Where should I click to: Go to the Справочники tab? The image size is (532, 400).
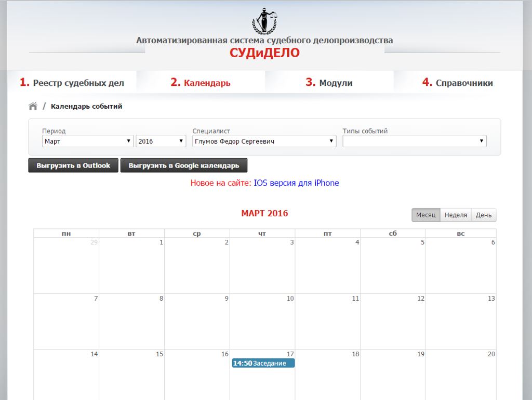[457, 83]
